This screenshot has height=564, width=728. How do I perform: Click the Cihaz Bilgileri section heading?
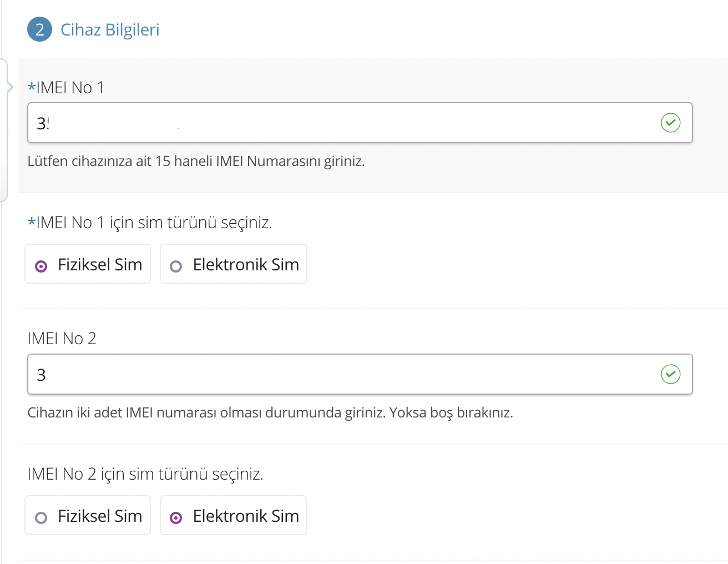[x=110, y=30]
